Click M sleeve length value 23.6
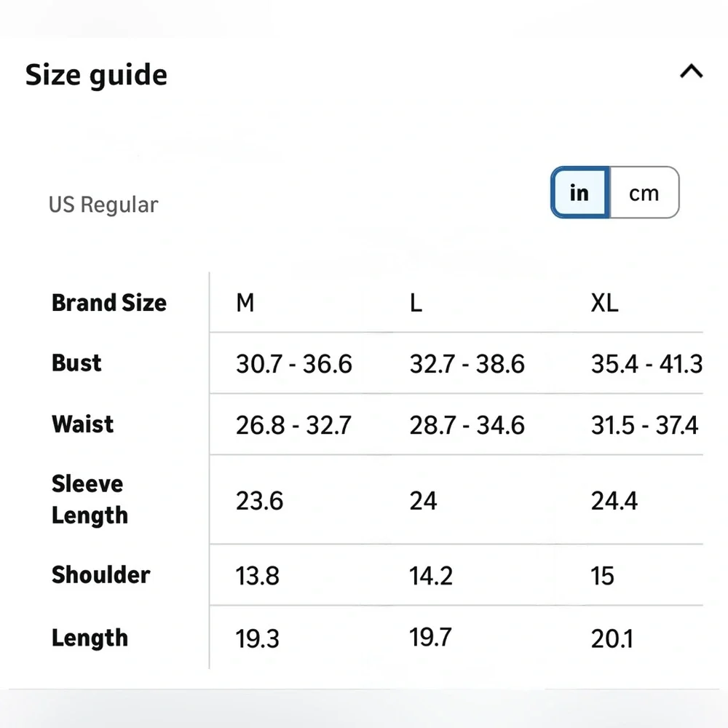 pos(260,501)
